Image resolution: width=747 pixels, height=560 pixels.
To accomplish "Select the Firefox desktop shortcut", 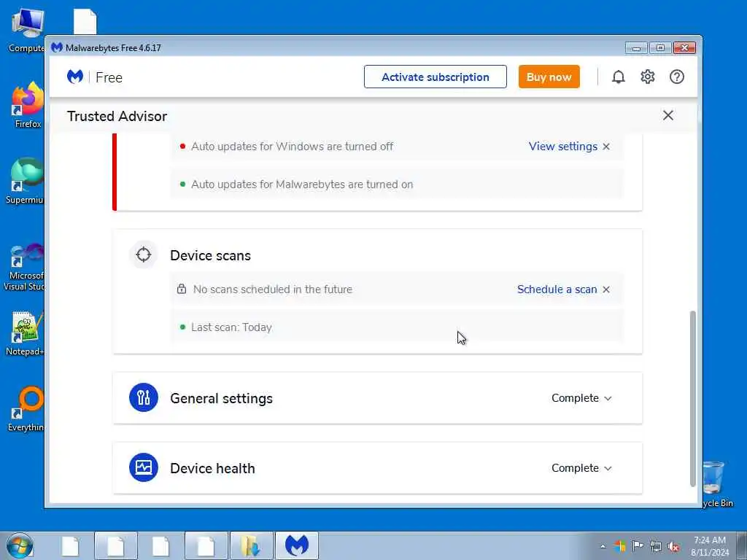I will click(x=28, y=105).
